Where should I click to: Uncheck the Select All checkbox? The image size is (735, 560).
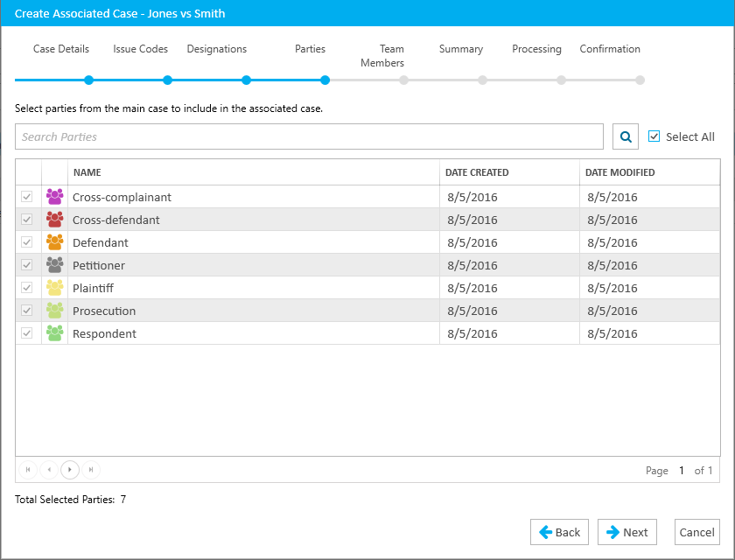pos(654,136)
